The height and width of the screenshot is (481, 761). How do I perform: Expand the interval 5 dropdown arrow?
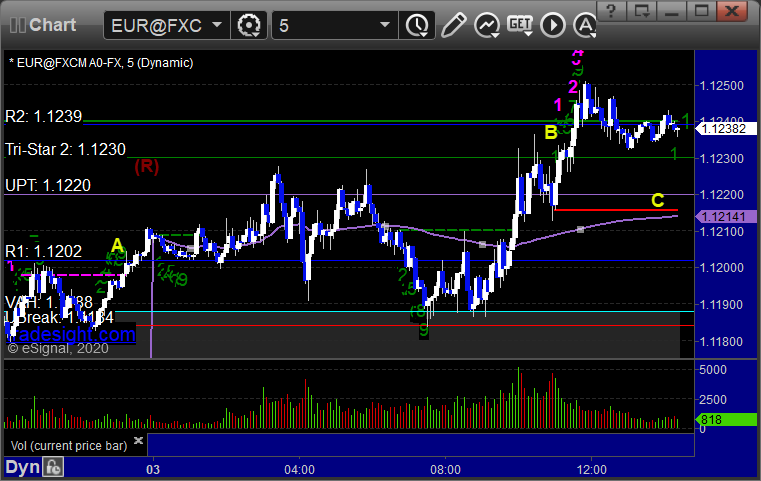pos(385,24)
